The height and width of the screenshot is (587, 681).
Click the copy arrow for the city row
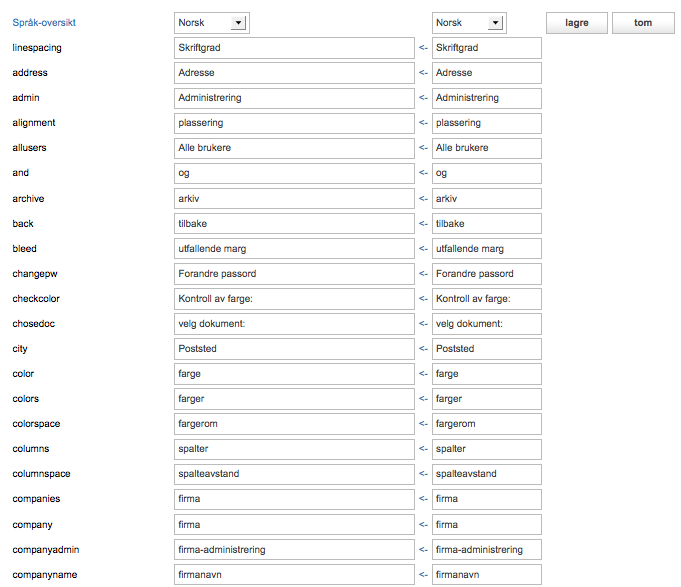tap(423, 349)
